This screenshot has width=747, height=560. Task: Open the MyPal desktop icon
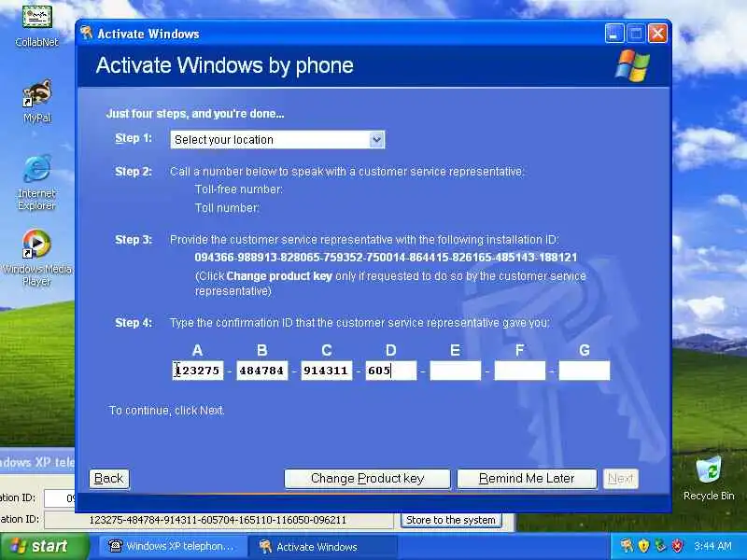click(x=36, y=101)
